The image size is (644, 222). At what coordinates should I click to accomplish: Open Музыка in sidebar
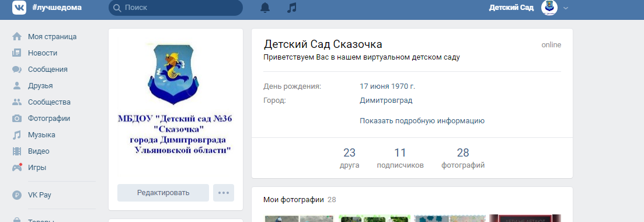41,135
